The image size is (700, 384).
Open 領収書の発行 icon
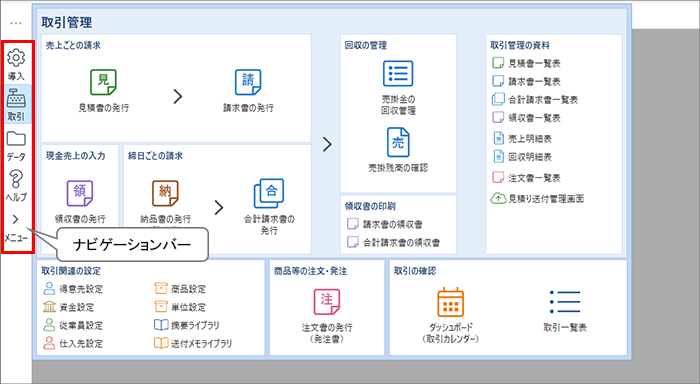coord(80,193)
